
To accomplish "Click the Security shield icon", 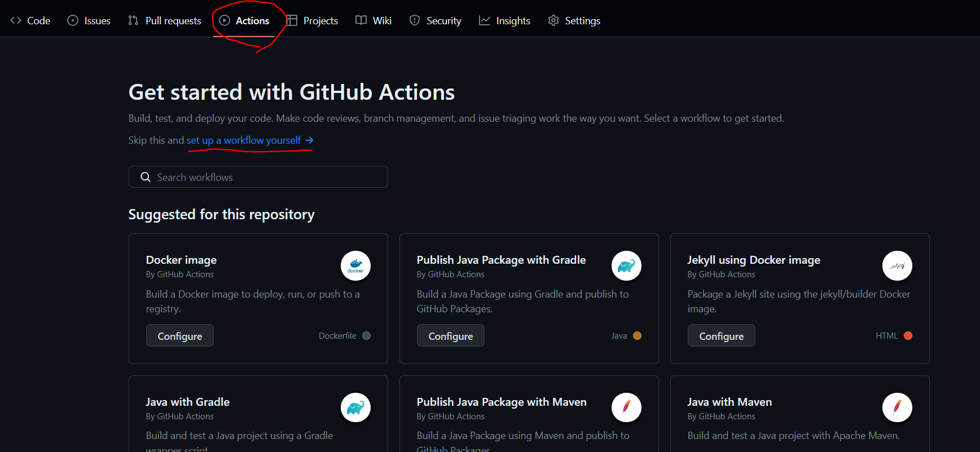I will (x=415, y=21).
